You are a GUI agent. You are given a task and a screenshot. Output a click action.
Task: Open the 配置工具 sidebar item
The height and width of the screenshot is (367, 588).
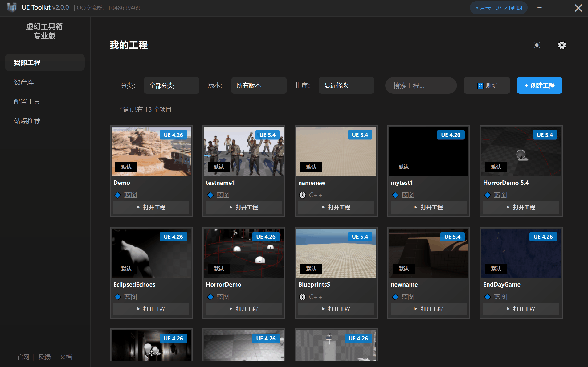tap(27, 101)
